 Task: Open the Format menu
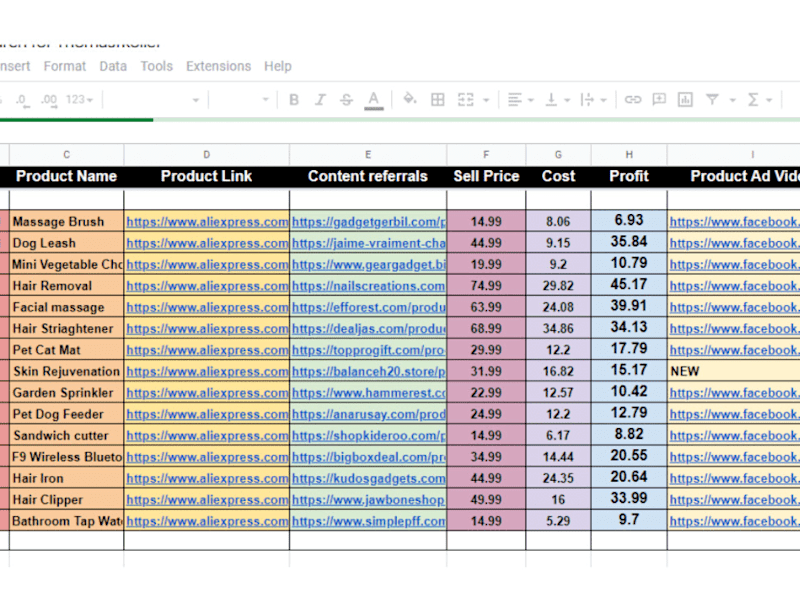(x=65, y=66)
